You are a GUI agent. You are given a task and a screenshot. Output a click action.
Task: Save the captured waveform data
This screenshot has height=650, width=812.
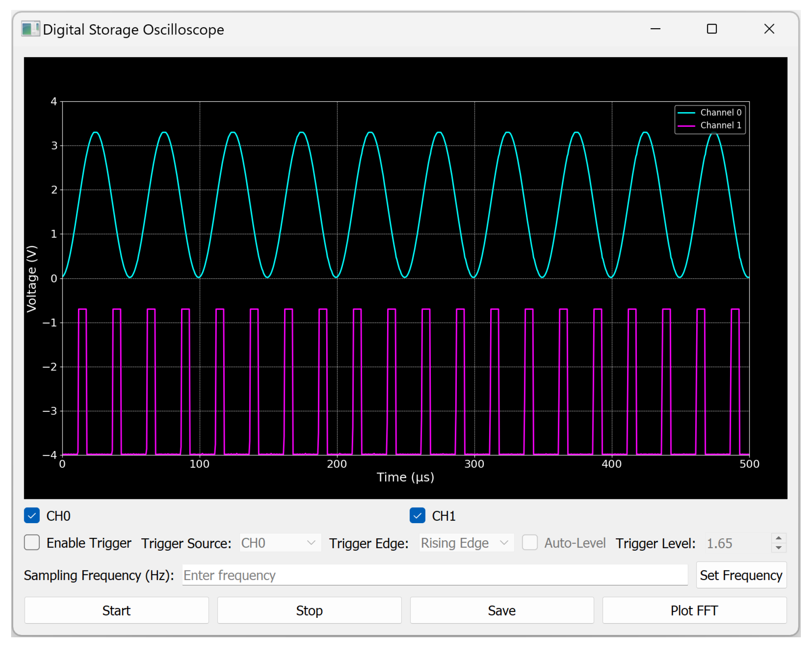click(502, 610)
